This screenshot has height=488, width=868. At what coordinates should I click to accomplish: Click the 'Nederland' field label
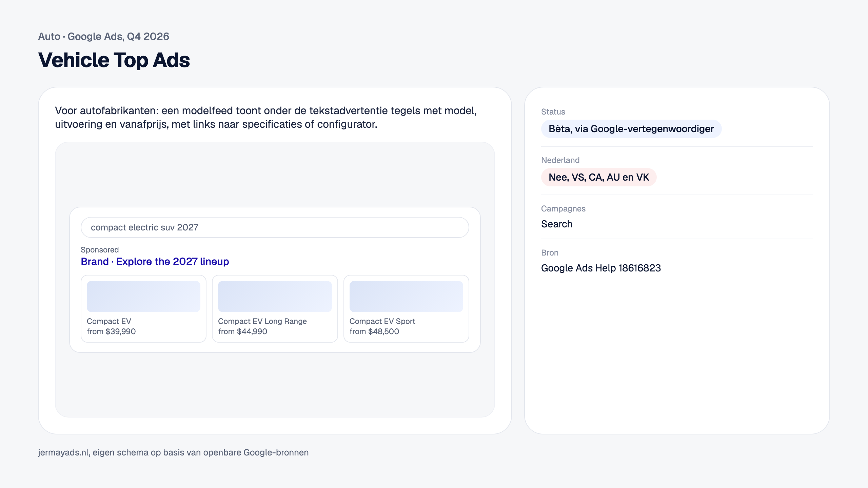560,160
